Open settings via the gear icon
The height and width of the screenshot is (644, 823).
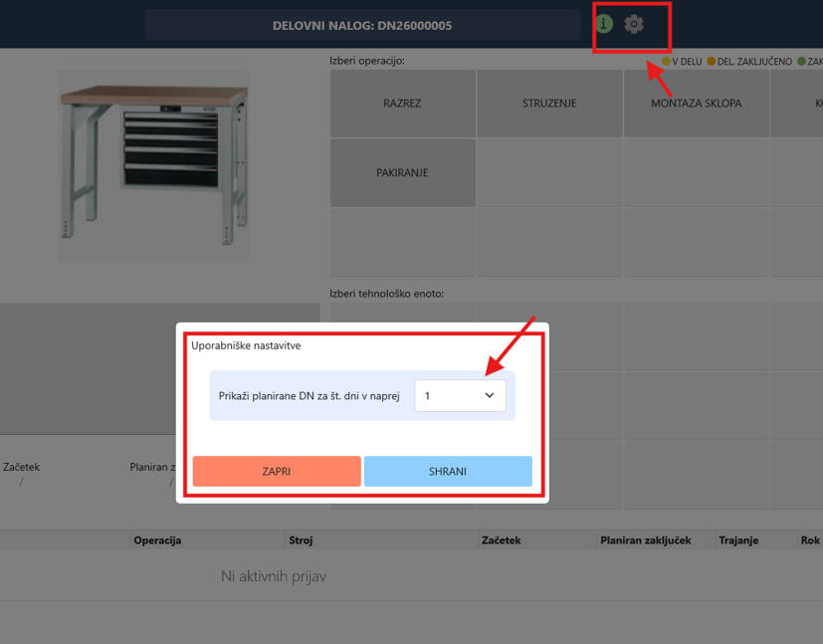click(x=634, y=24)
